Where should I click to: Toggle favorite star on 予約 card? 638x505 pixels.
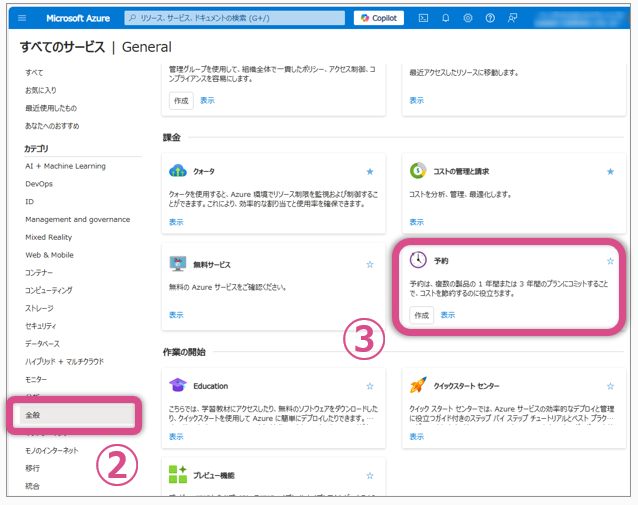(x=610, y=261)
